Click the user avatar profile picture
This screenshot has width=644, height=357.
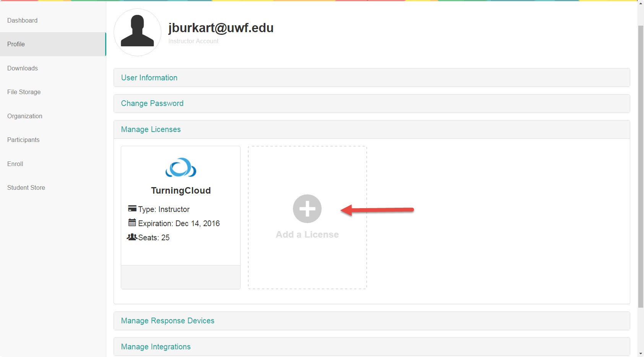(x=137, y=33)
